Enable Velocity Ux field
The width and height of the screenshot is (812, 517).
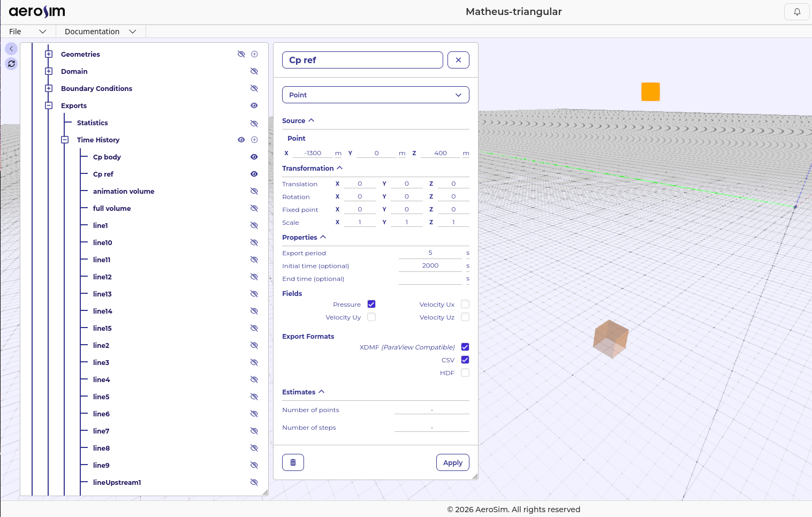(465, 304)
